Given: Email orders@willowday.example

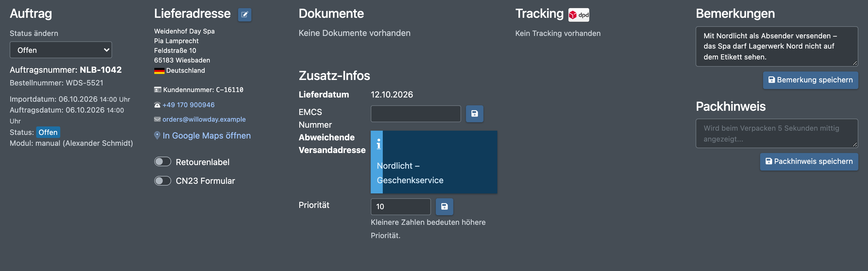Looking at the screenshot, I should (204, 119).
